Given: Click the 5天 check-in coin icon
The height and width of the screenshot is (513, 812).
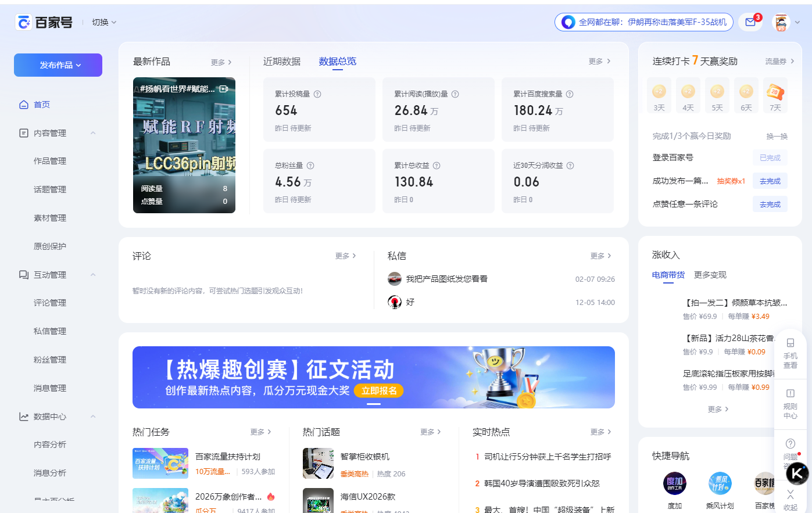Looking at the screenshot, I should click(x=717, y=91).
